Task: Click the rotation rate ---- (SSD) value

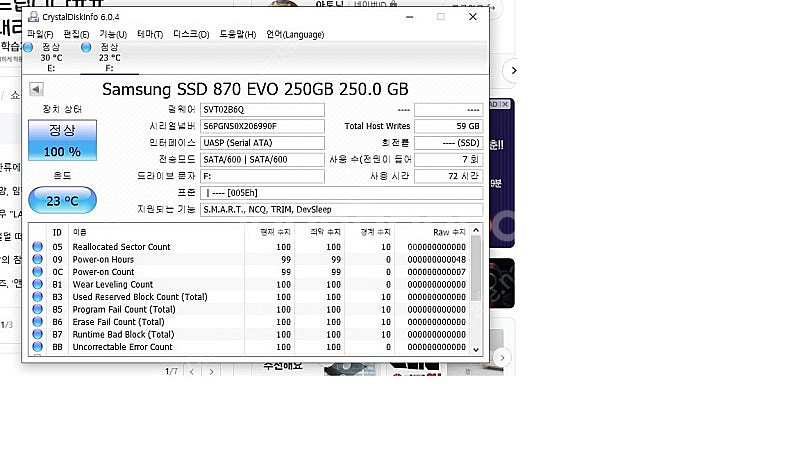Action: [x=448, y=143]
